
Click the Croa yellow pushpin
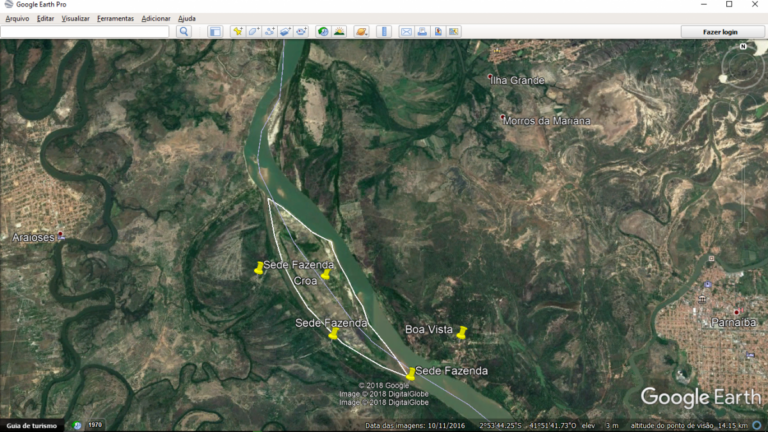pyautogui.click(x=325, y=274)
